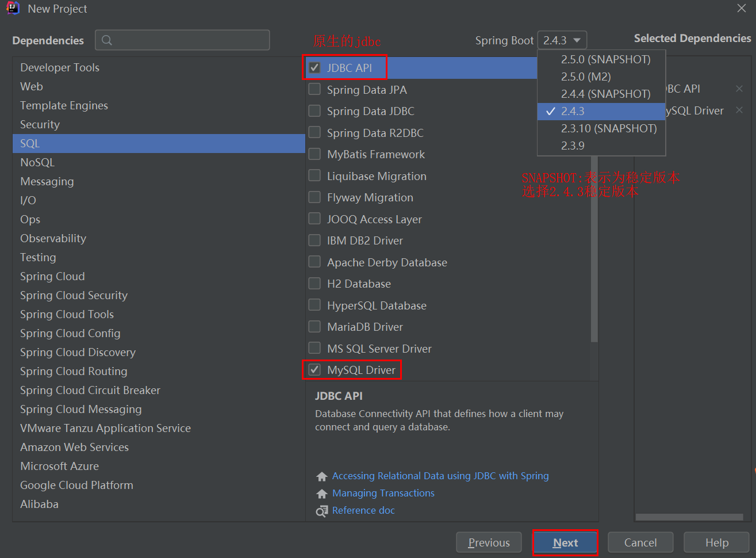
Task: Tick the H2 Database checkbox
Action: point(314,283)
